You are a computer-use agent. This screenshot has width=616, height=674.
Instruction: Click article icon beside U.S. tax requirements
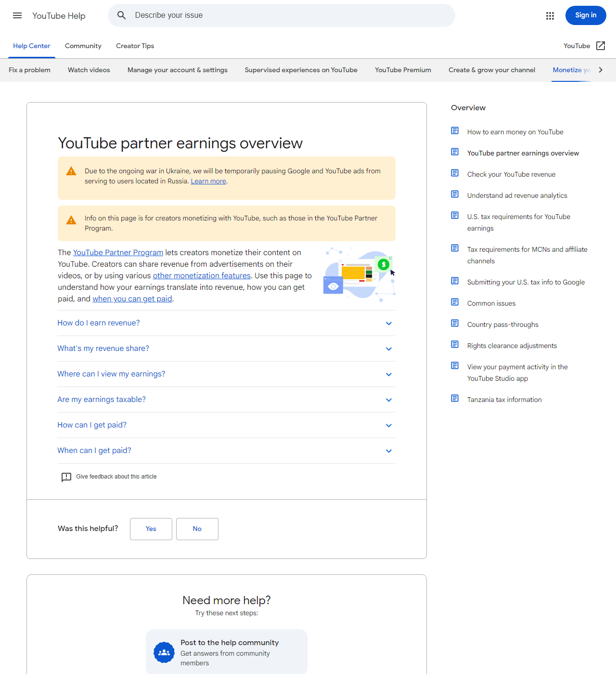click(x=455, y=215)
